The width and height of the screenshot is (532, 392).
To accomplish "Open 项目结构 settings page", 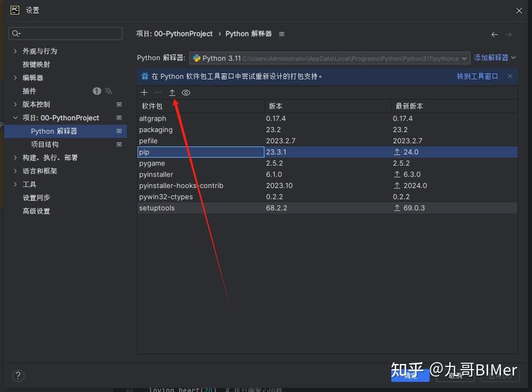I will 45,144.
